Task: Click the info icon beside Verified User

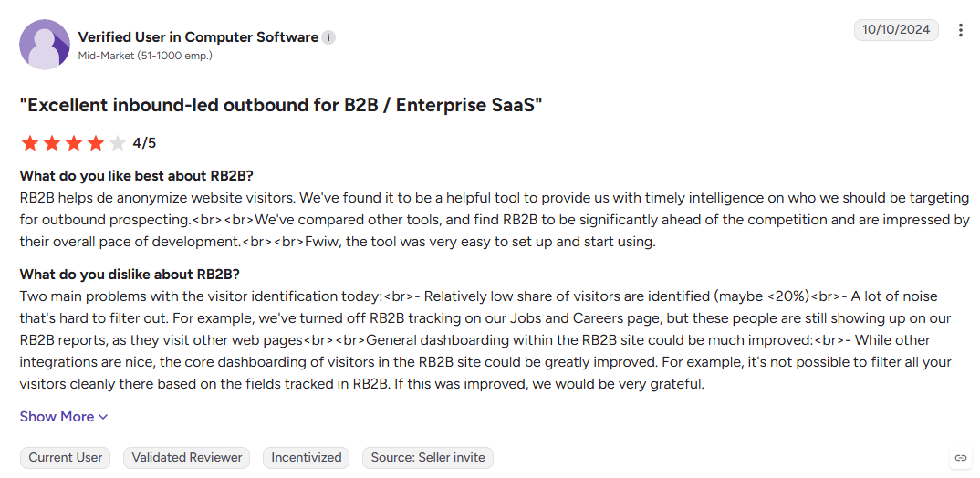Action: [328, 38]
